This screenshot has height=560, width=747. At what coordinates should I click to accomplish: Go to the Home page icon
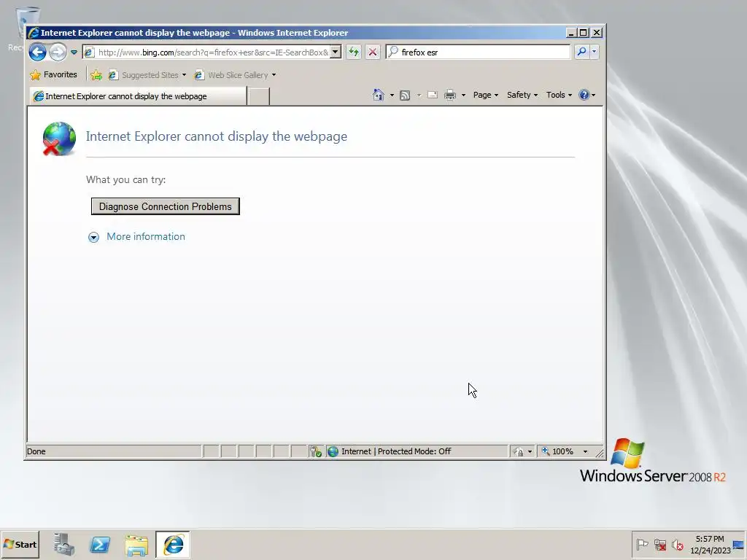(379, 95)
